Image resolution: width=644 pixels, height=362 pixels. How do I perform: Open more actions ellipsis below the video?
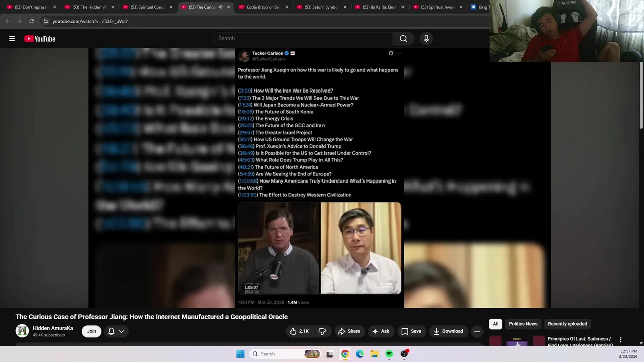pyautogui.click(x=477, y=331)
